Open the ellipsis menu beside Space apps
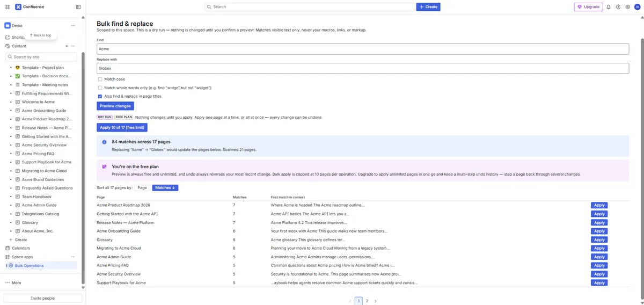Viewport: 644px width, 305px height. pos(73,257)
